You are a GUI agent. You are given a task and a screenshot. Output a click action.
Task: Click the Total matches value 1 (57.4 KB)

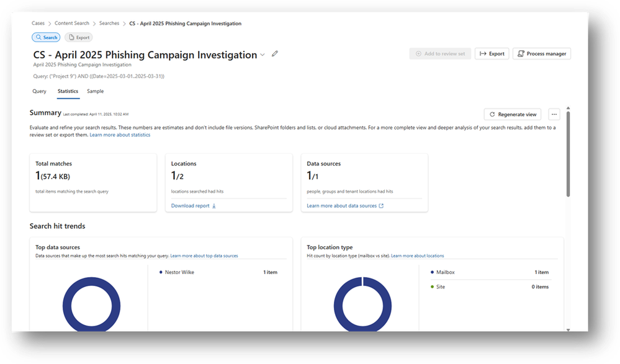click(x=53, y=176)
